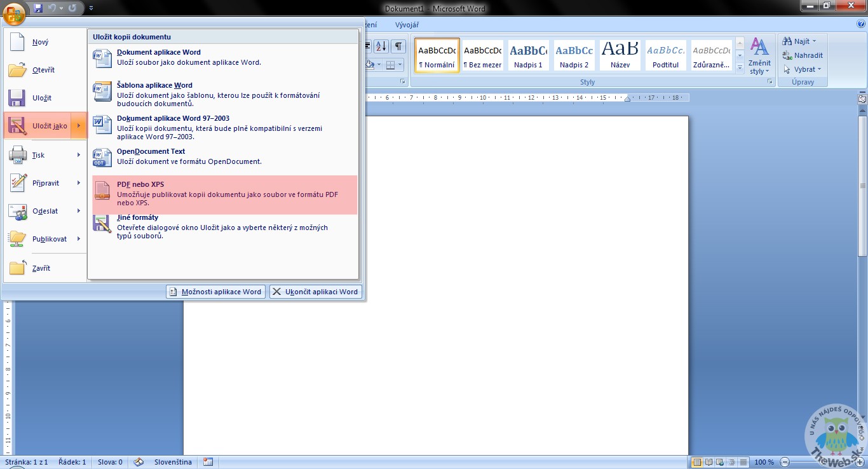
Task: Open the Vývojář ribbon tab
Action: [407, 25]
